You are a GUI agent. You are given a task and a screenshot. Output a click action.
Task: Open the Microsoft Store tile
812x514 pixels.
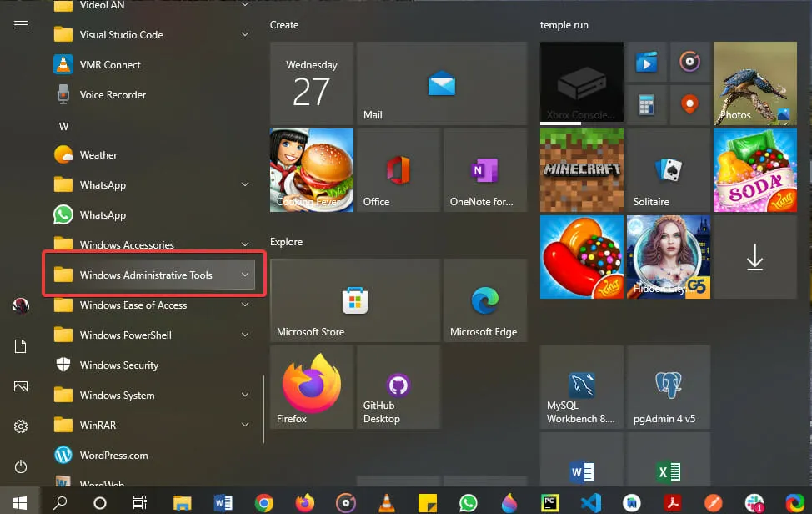pos(354,300)
